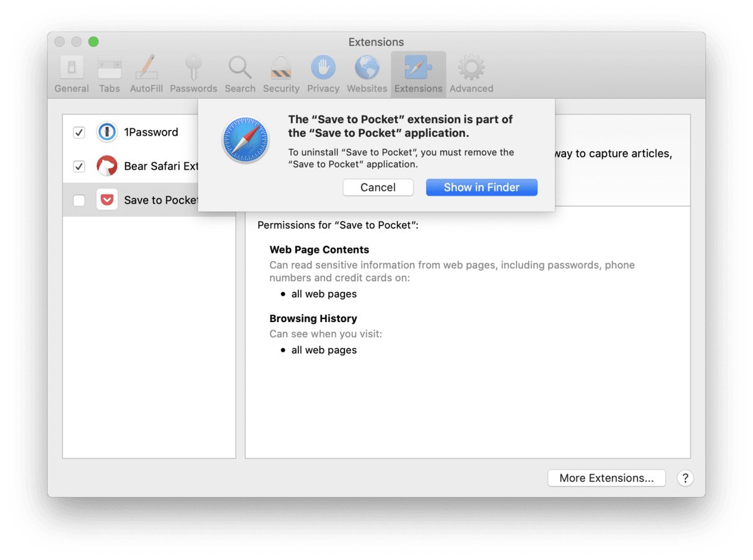Enable the Save to Pocket checkbox
Viewport: 753px width, 560px height.
click(x=79, y=201)
